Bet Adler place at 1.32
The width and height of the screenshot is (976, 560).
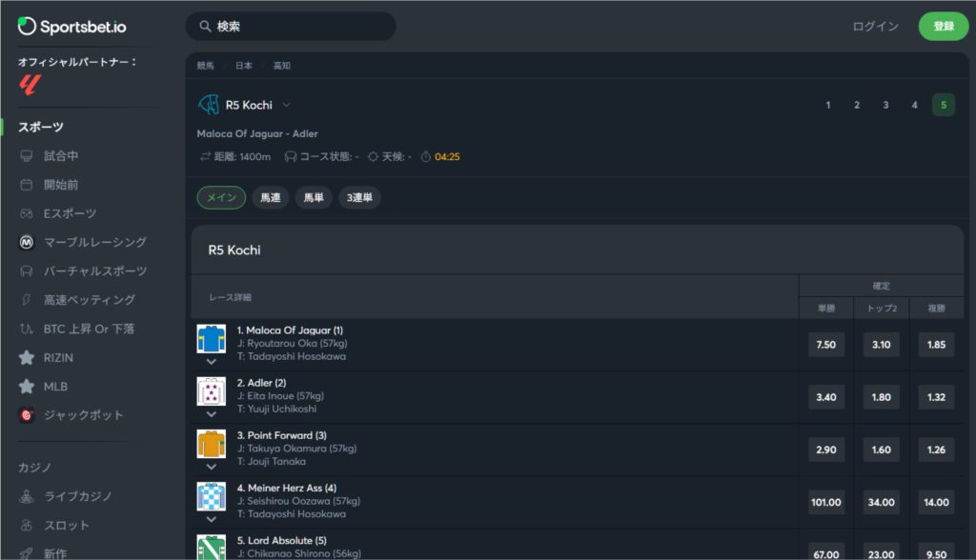936,397
